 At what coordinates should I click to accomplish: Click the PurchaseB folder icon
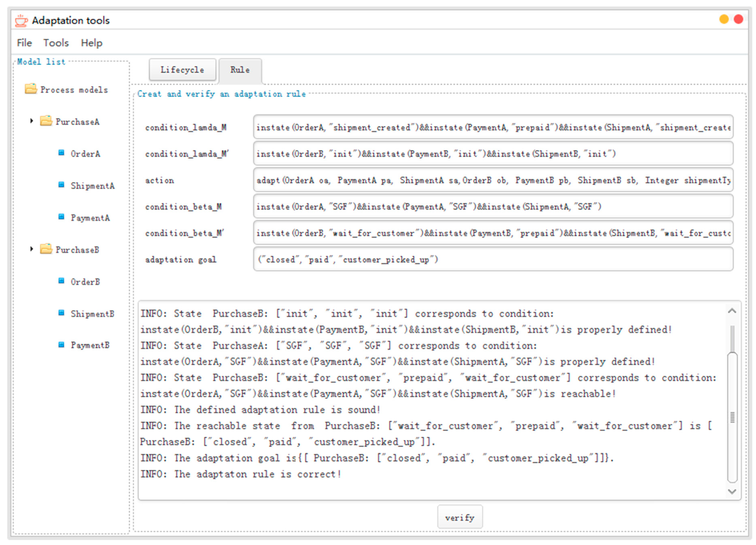(46, 249)
